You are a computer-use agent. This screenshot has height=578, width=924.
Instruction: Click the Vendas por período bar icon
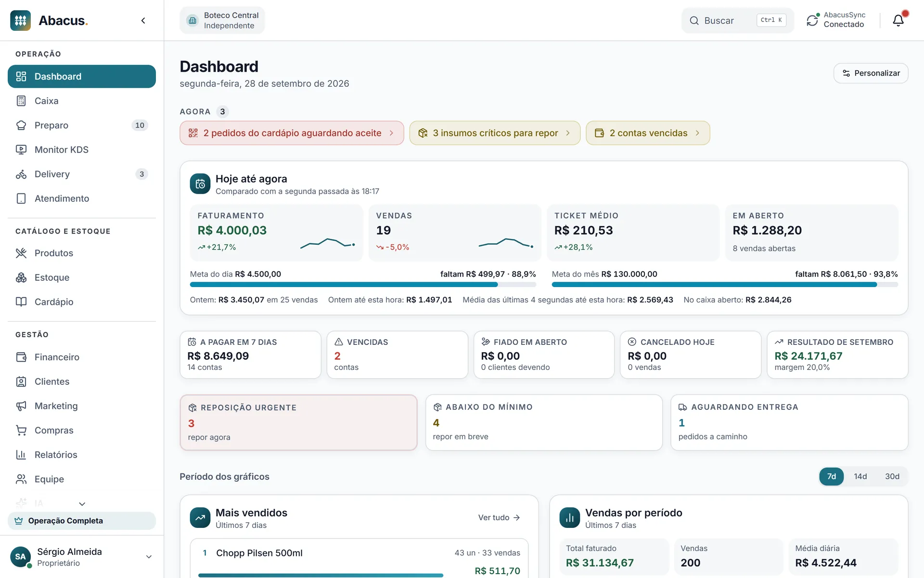pos(570,518)
